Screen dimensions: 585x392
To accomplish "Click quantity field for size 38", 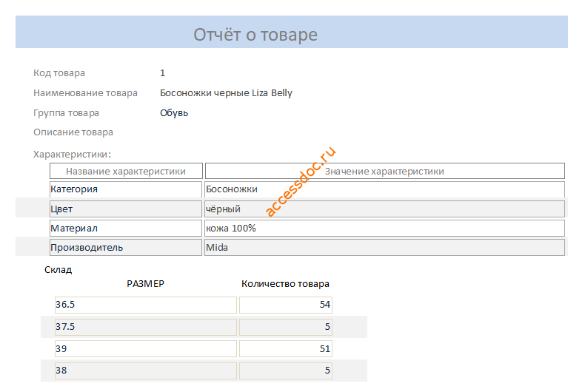I will 286,371.
